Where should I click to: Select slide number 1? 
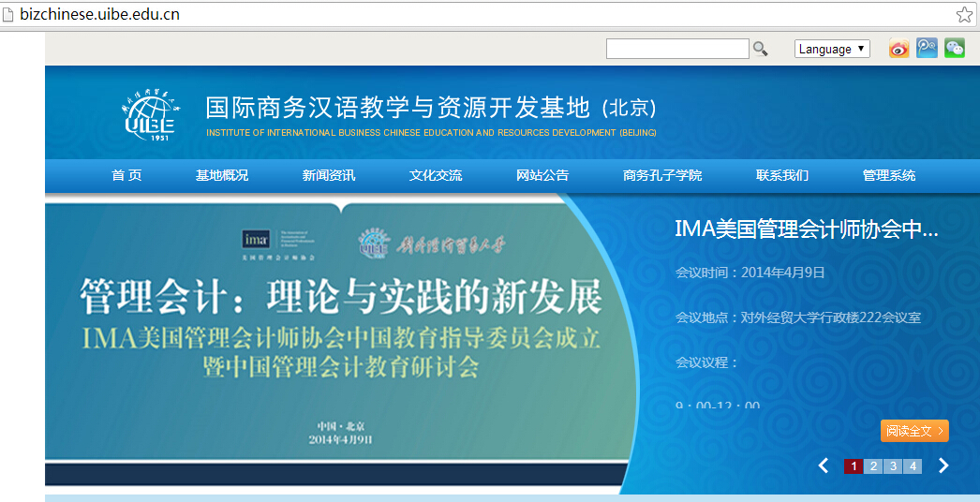click(854, 466)
